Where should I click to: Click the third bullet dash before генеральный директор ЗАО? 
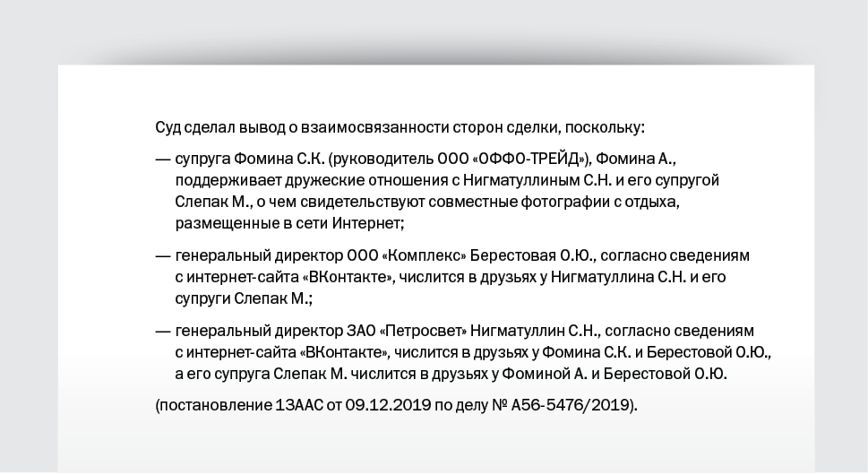click(163, 332)
